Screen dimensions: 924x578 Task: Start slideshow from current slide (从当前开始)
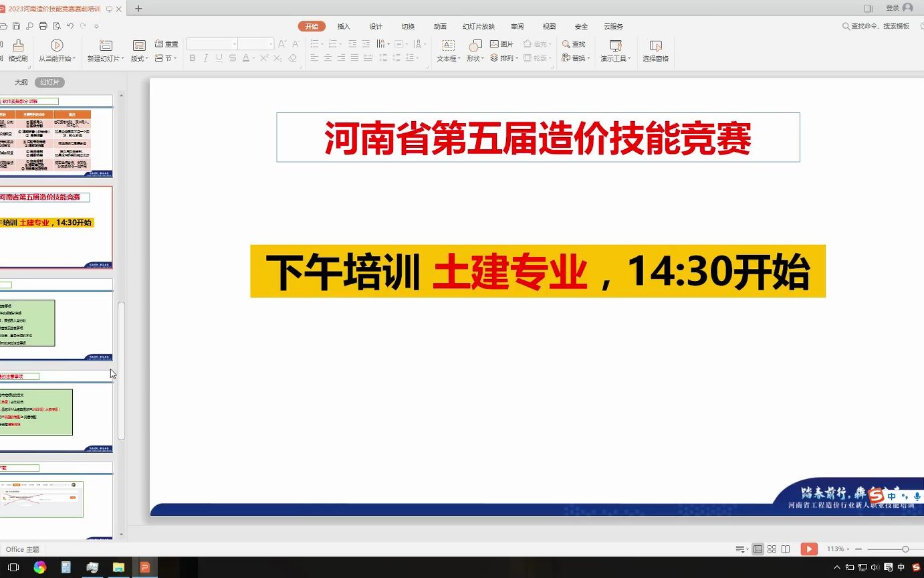coord(57,51)
